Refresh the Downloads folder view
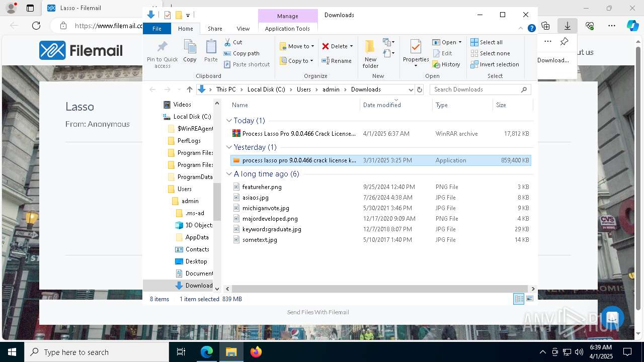The image size is (644, 362). (420, 89)
